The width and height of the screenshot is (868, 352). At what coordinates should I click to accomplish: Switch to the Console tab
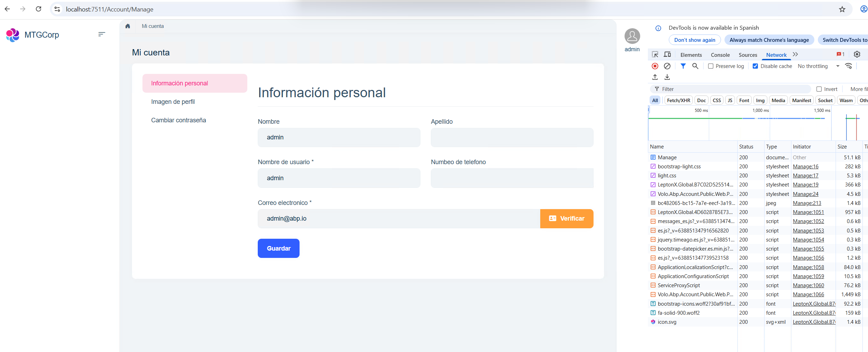[x=720, y=55]
